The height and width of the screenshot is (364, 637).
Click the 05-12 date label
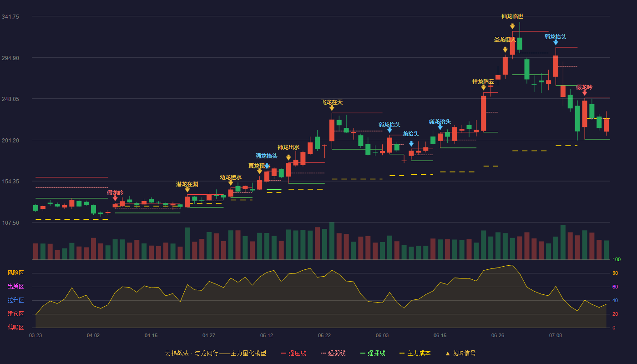click(x=267, y=335)
